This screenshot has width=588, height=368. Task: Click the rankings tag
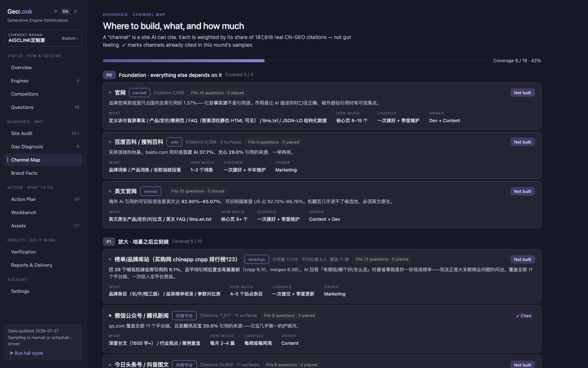[x=256, y=259]
